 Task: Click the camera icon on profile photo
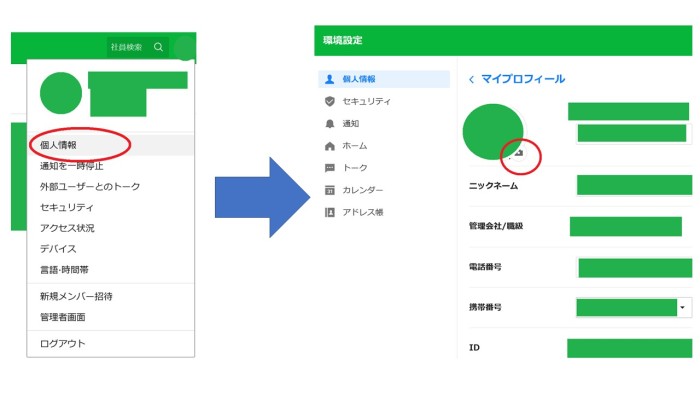[x=518, y=153]
